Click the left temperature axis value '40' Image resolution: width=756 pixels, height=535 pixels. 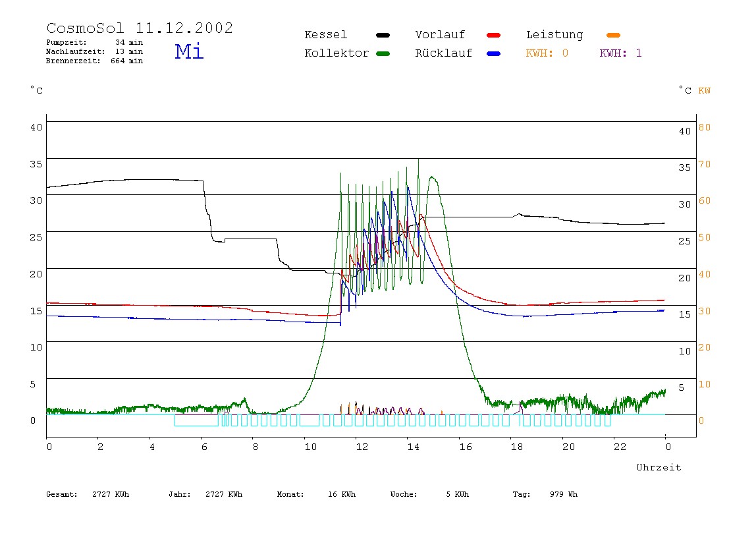pyautogui.click(x=36, y=127)
